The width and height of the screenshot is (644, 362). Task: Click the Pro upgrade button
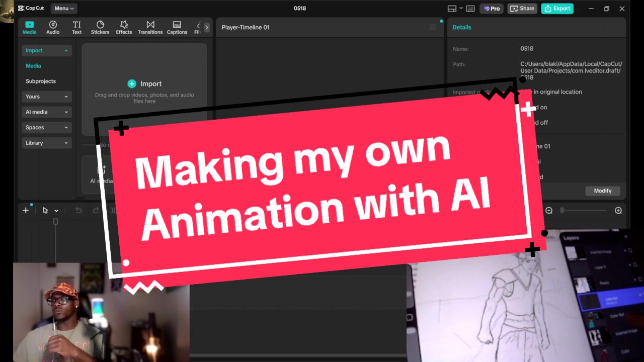click(x=492, y=9)
